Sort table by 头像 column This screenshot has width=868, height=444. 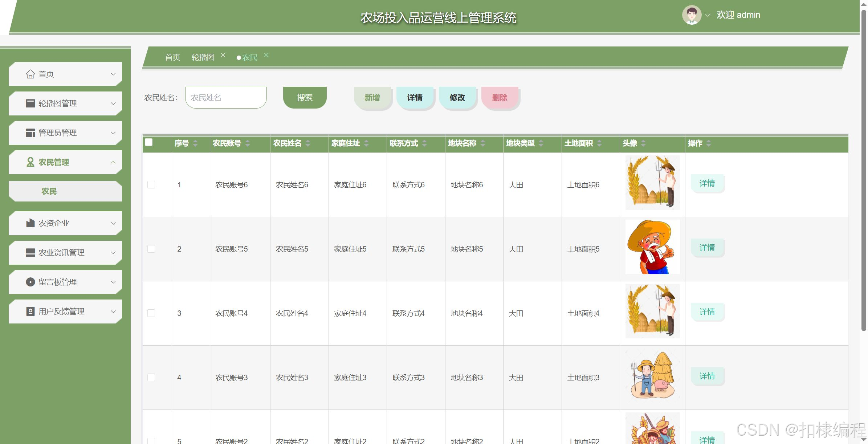643,143
